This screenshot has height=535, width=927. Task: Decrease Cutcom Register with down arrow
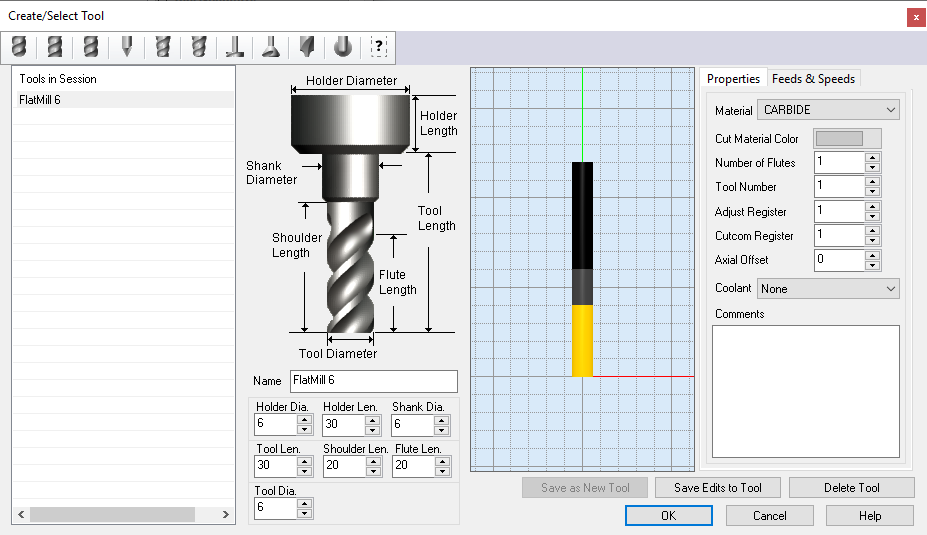[x=873, y=241]
